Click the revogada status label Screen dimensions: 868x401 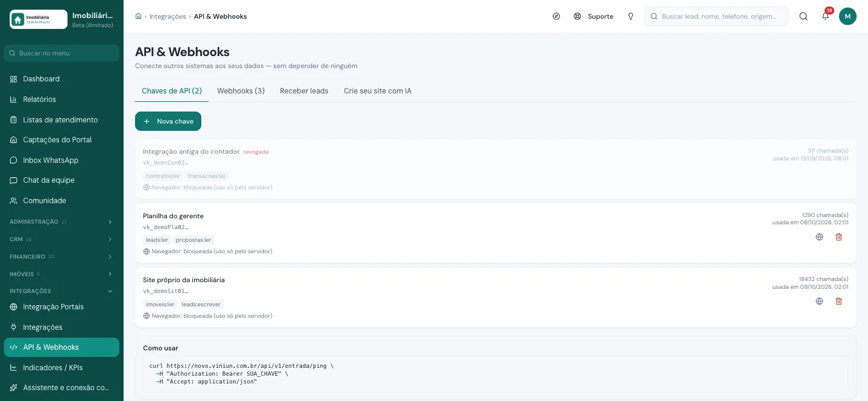[256, 152]
